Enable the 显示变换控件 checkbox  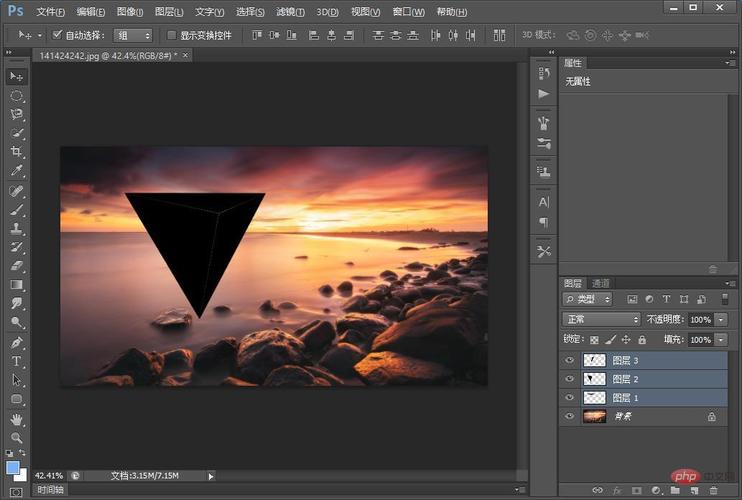point(171,35)
